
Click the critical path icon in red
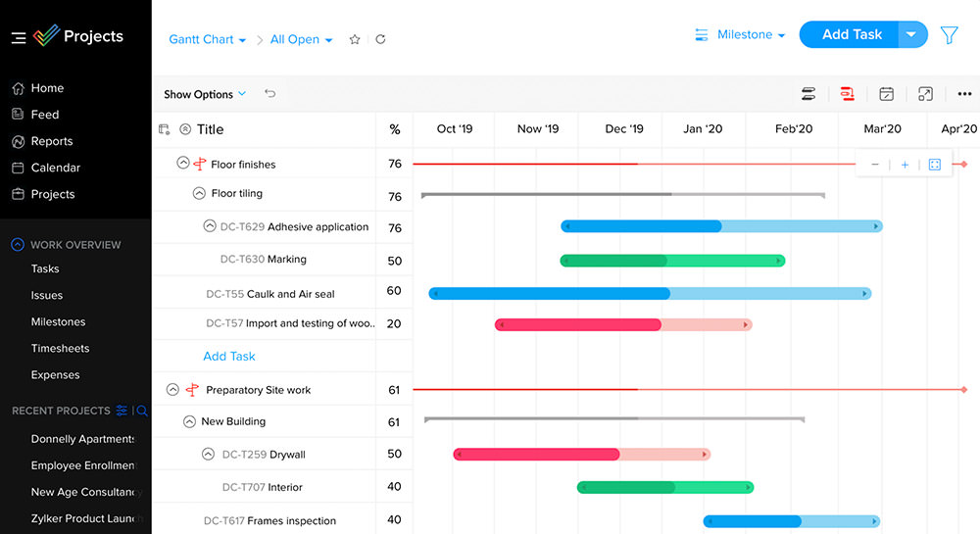tap(847, 94)
